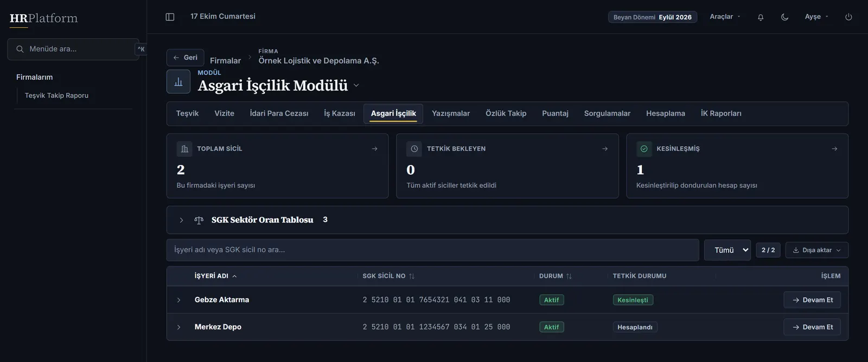Click the scales icon beside SGK Sektör
The width and height of the screenshot is (868, 362).
point(199,220)
